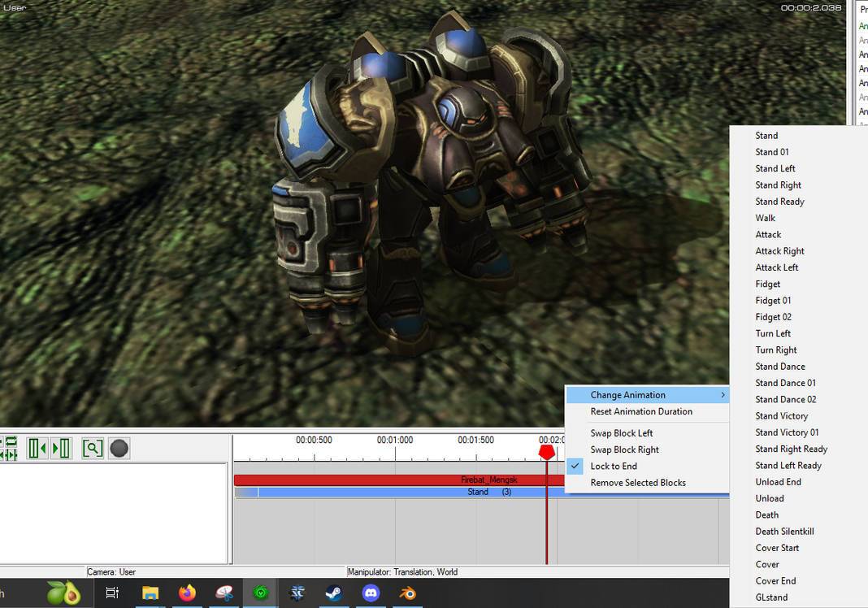The width and height of the screenshot is (868, 608).
Task: Open Steam from the taskbar
Action: [x=333, y=593]
